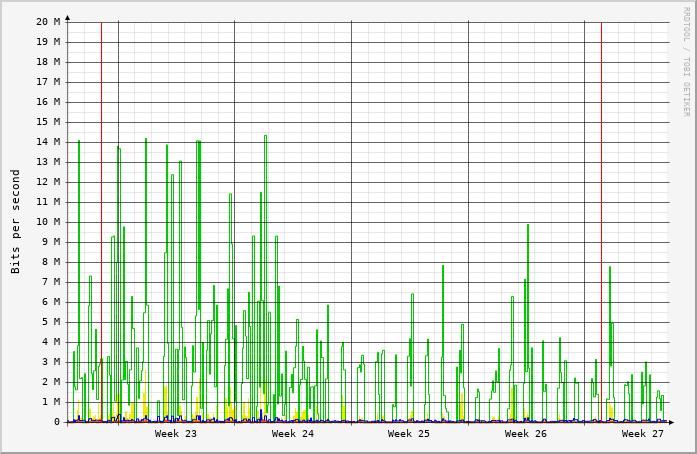Click the "7 M" y-axis label
Image resolution: width=697 pixels, height=454 pixels.
(51, 282)
